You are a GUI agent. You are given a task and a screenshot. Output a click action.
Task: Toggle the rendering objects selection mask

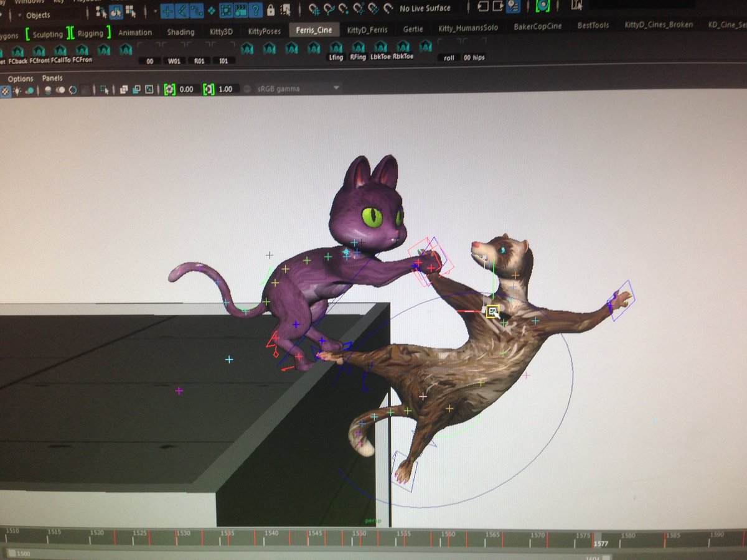(x=240, y=10)
